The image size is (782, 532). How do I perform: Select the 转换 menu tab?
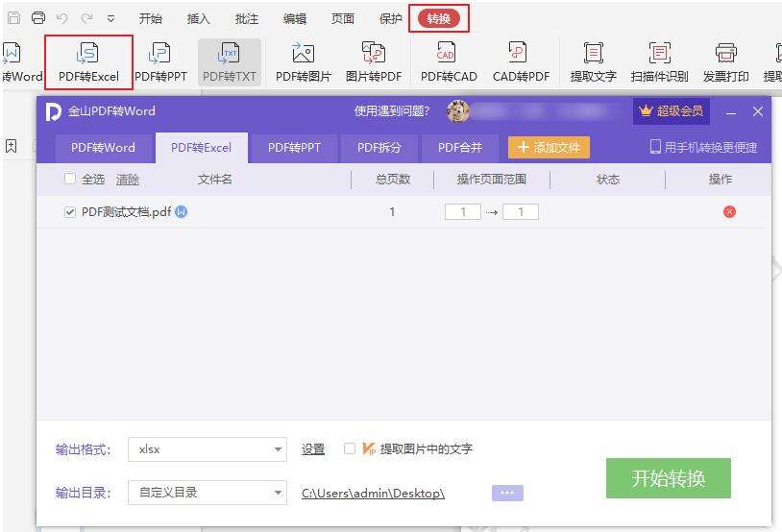pyautogui.click(x=439, y=19)
